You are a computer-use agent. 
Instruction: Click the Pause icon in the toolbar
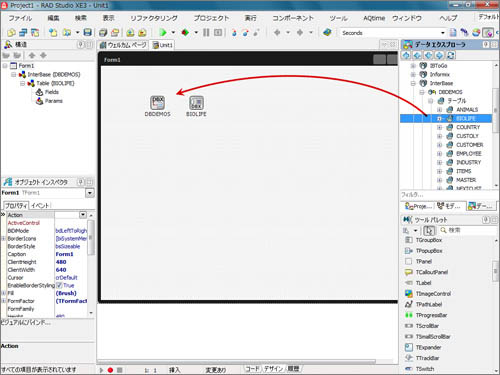click(206, 32)
